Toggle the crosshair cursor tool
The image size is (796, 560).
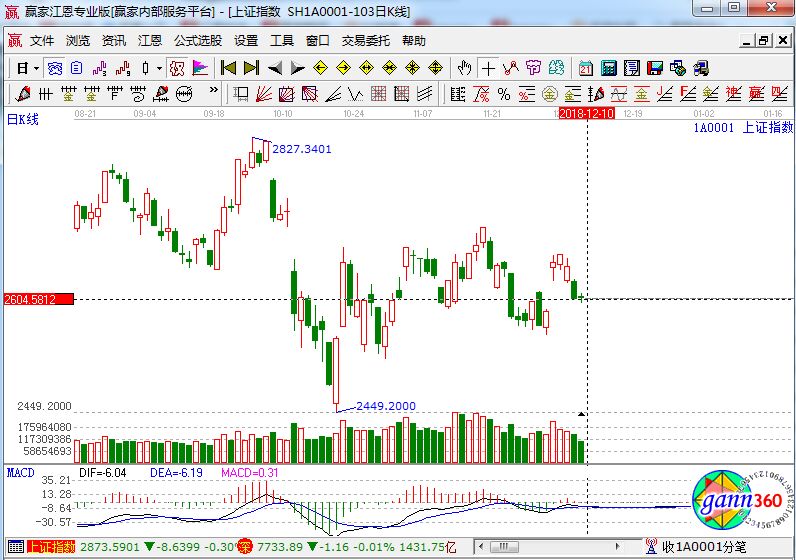coord(487,68)
